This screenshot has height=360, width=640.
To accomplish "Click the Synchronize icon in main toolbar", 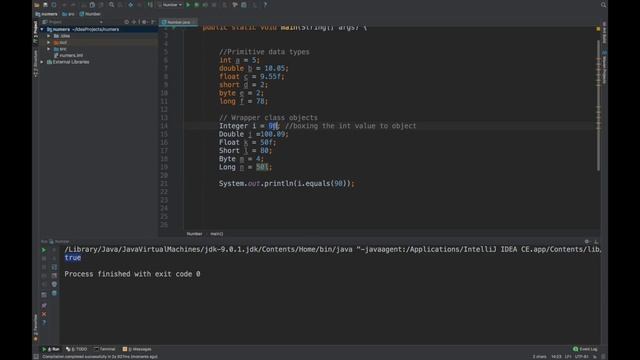I will 53,5.
